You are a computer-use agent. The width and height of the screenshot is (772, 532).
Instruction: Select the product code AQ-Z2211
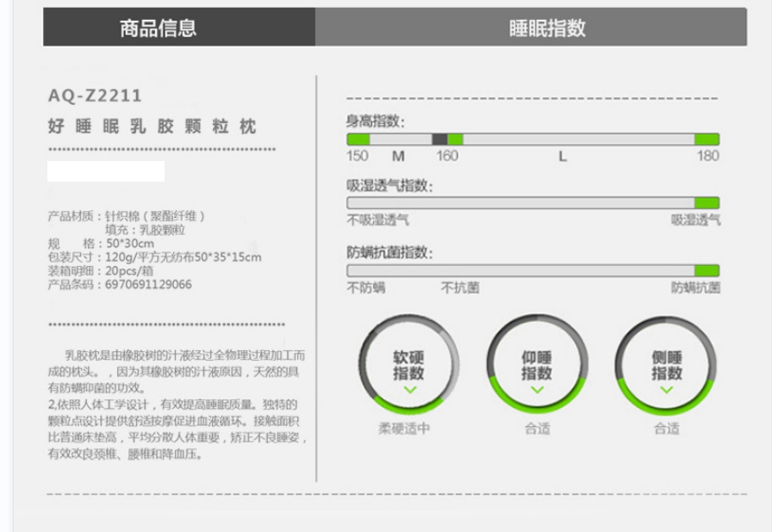pos(95,96)
